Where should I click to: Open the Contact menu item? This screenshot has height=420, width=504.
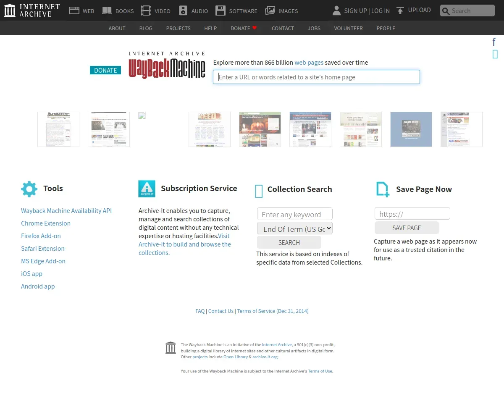(x=283, y=28)
